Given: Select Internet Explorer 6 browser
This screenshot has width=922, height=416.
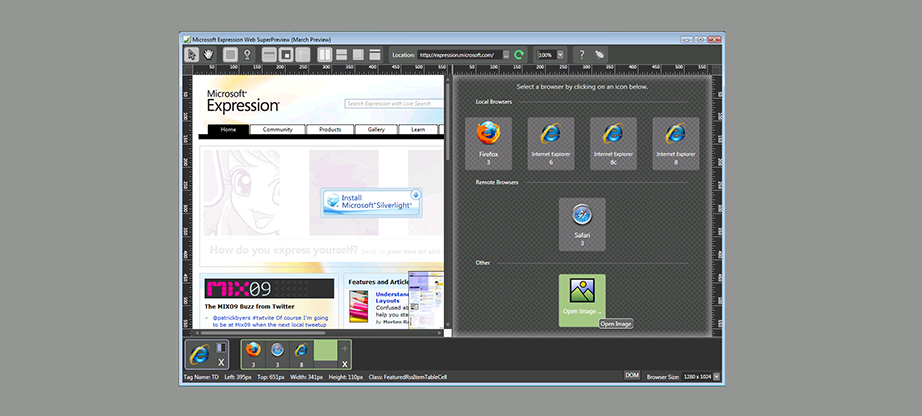Looking at the screenshot, I should point(550,144).
